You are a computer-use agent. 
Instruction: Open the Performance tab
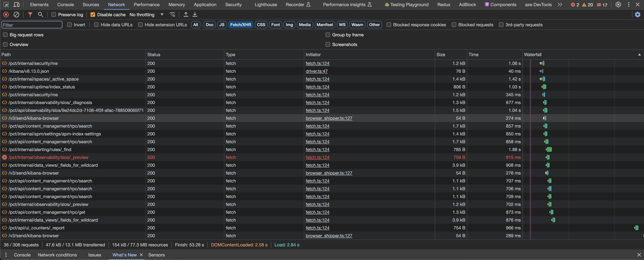tap(147, 4)
